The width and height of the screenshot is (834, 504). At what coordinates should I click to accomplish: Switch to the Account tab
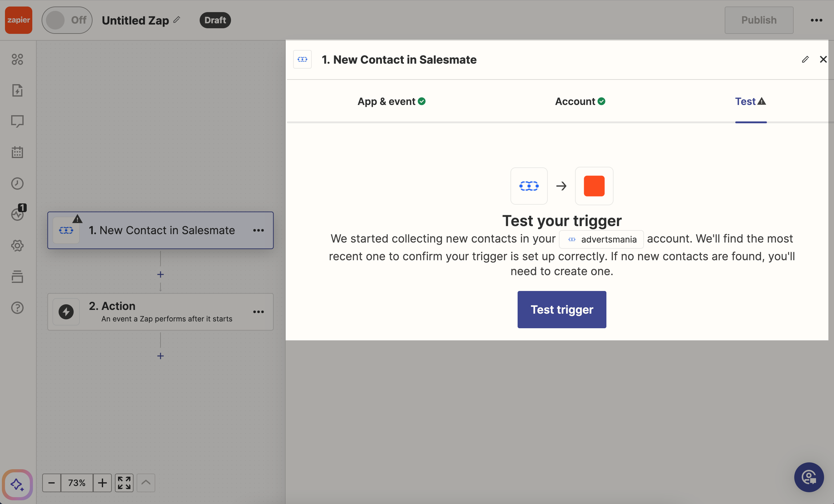click(x=580, y=101)
